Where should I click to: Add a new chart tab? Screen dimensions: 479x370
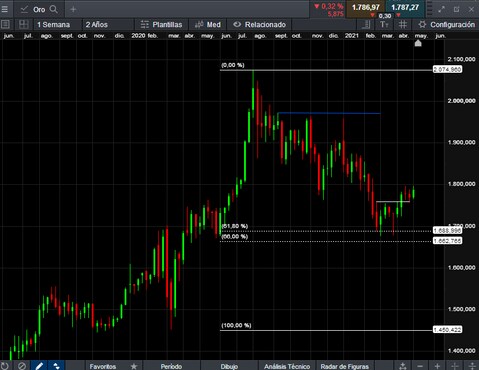[73, 9]
